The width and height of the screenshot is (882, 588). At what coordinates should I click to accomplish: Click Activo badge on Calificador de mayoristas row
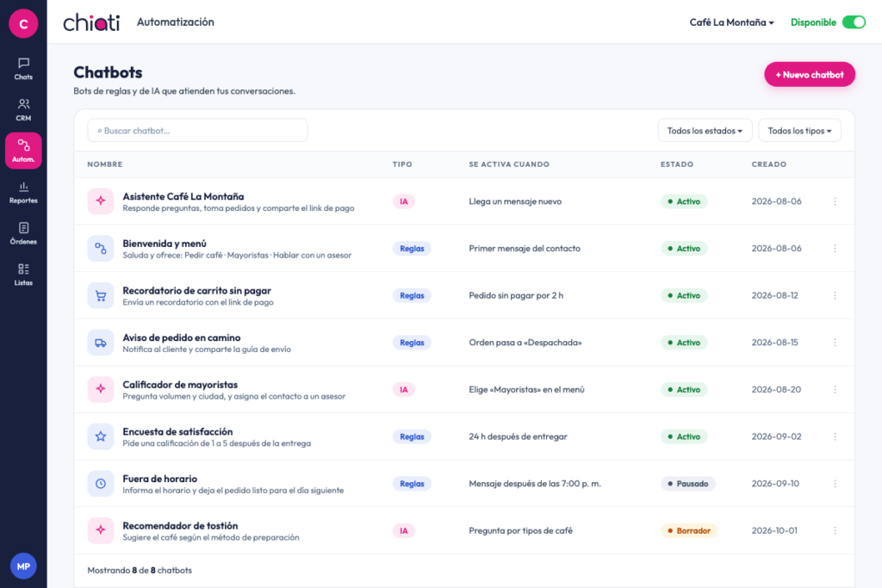pos(684,390)
